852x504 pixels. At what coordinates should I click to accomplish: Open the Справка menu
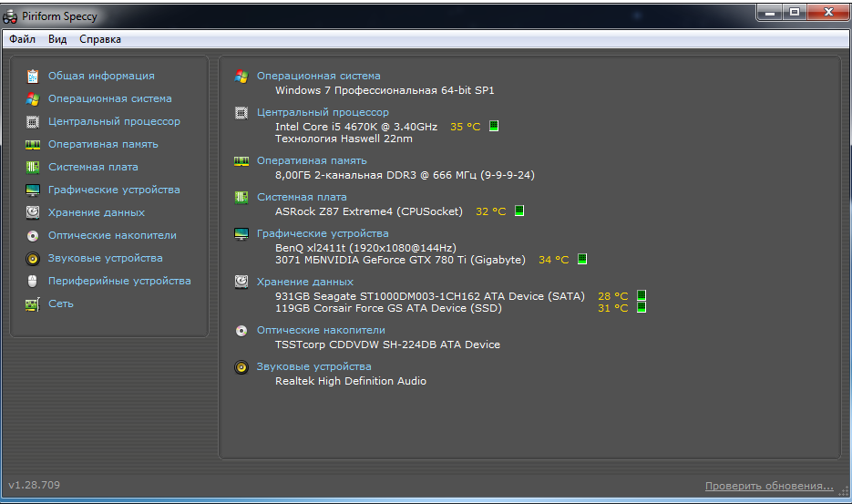(x=100, y=39)
